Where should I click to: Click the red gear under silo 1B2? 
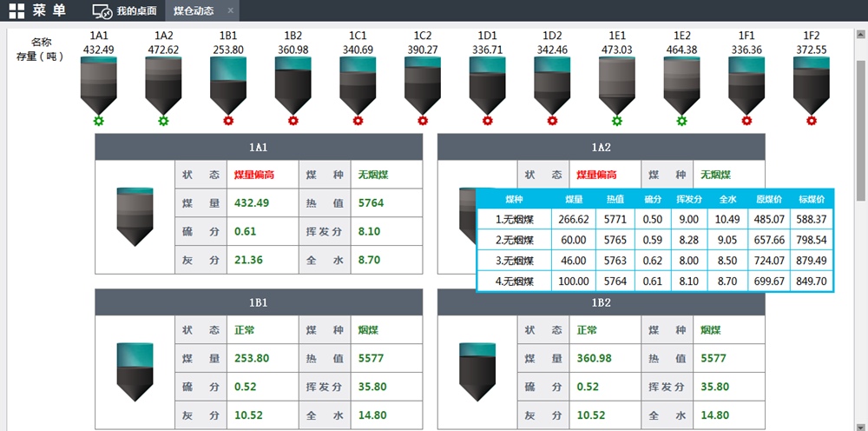click(293, 121)
